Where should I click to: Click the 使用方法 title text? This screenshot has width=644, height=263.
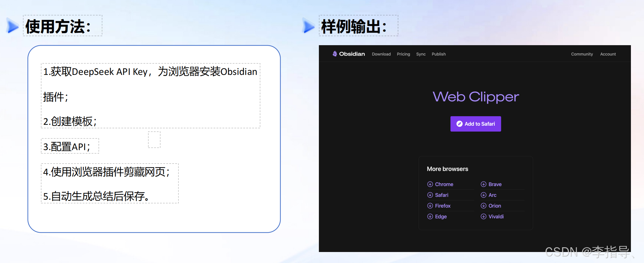point(58,26)
